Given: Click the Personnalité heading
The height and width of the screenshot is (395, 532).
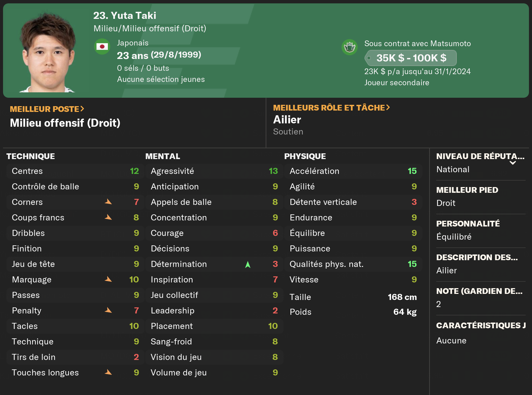Looking at the screenshot, I should pyautogui.click(x=468, y=224).
